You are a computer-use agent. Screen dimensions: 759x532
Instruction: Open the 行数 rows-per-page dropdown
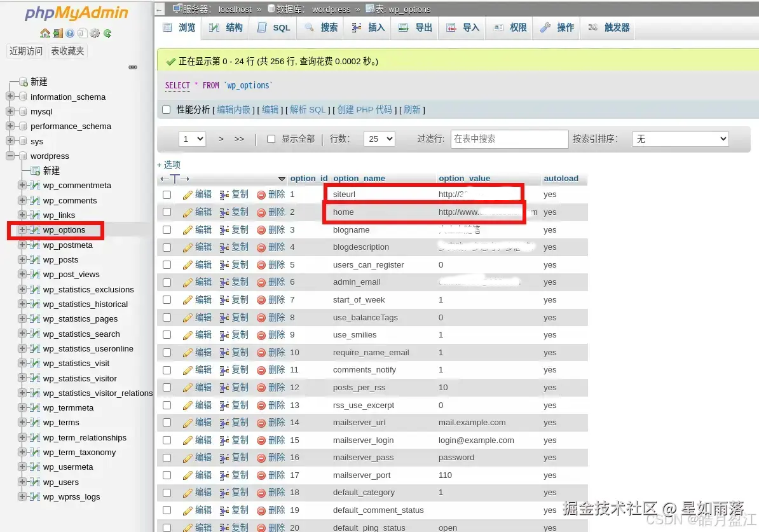(x=379, y=139)
